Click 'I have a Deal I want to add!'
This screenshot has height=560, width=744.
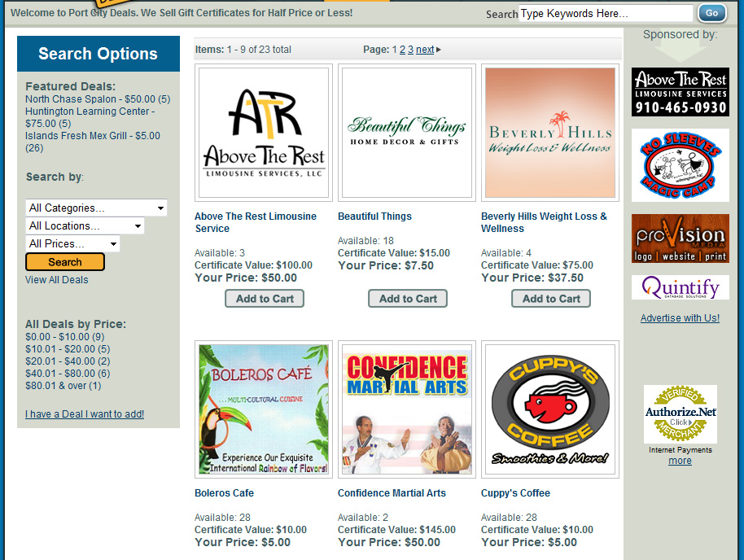[x=85, y=414]
